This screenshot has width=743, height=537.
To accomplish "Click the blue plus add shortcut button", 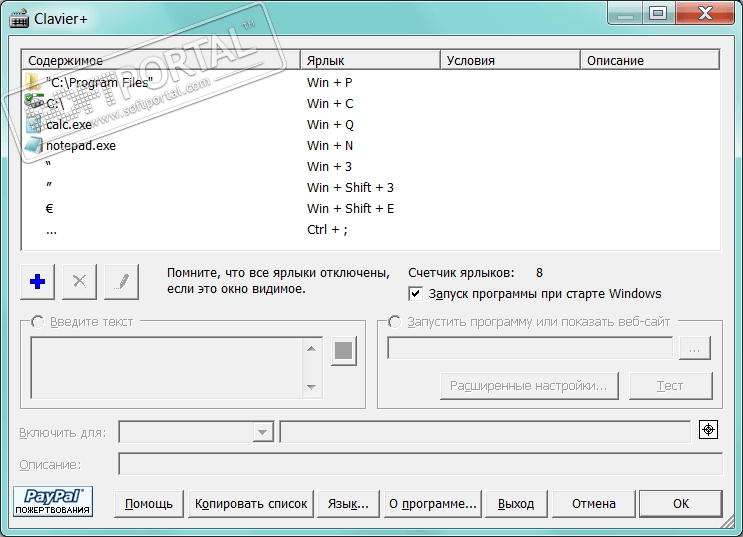I will [37, 282].
